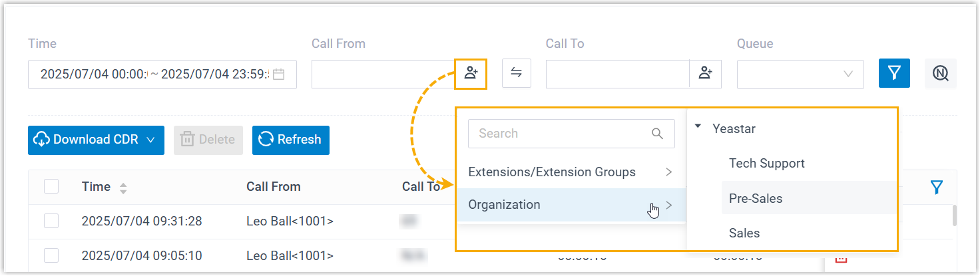This screenshot has width=980, height=276.
Task: Sort records by Time column arrows
Action: point(123,188)
